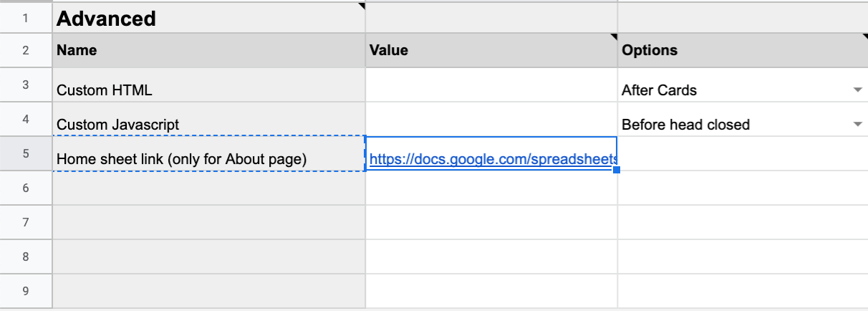
Task: Click the note indicator on Value header
Action: coord(614,37)
